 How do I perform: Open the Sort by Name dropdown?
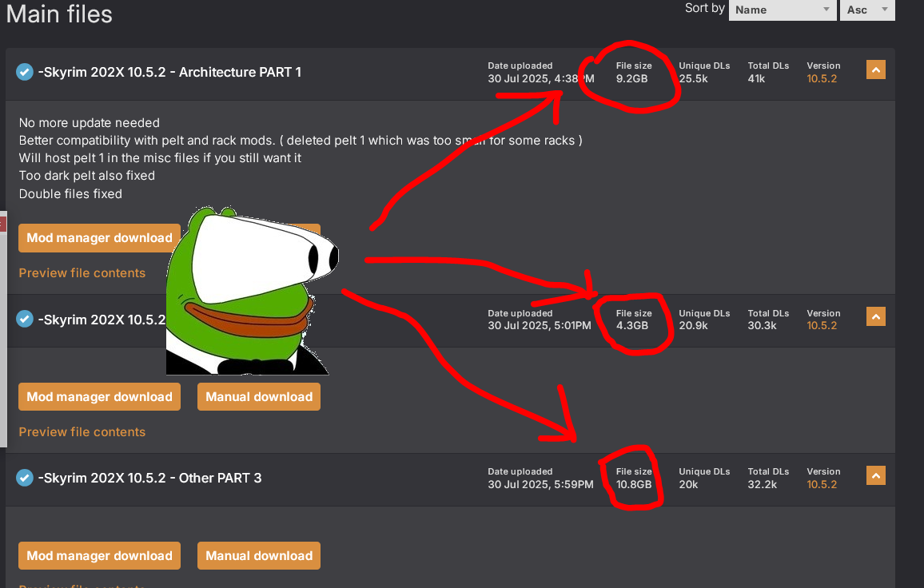pyautogui.click(x=783, y=10)
